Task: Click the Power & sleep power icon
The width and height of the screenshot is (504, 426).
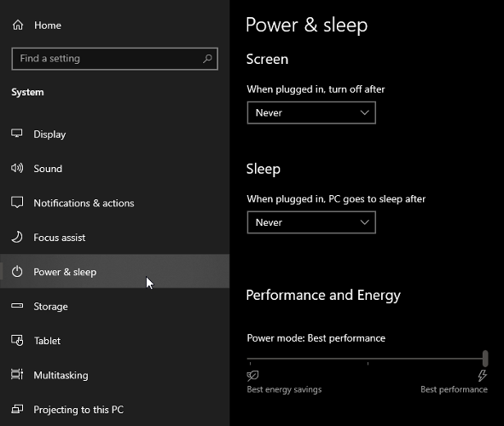Action: pos(17,272)
